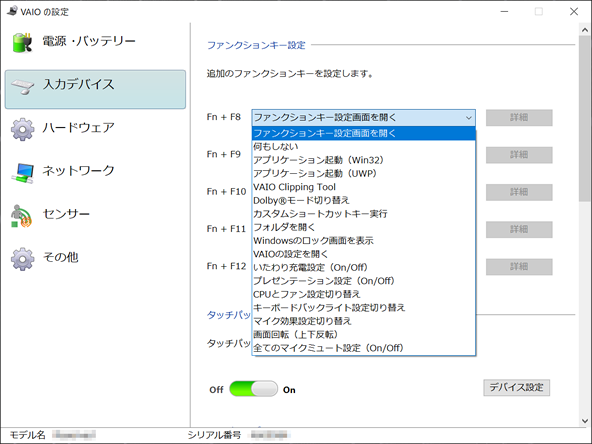Select VAIO Clipping Tool option
592x444 pixels.
click(364, 187)
